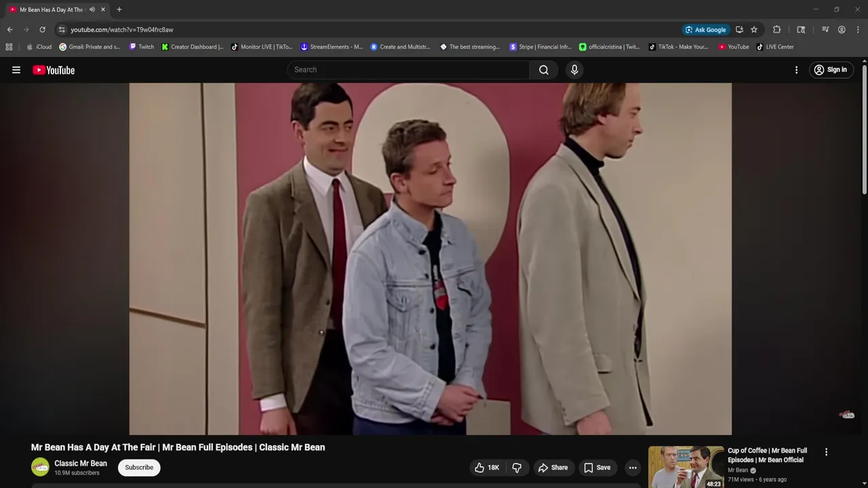The height and width of the screenshot is (488, 868).
Task: Open the bookmarks apps grid icon
Action: tap(9, 47)
